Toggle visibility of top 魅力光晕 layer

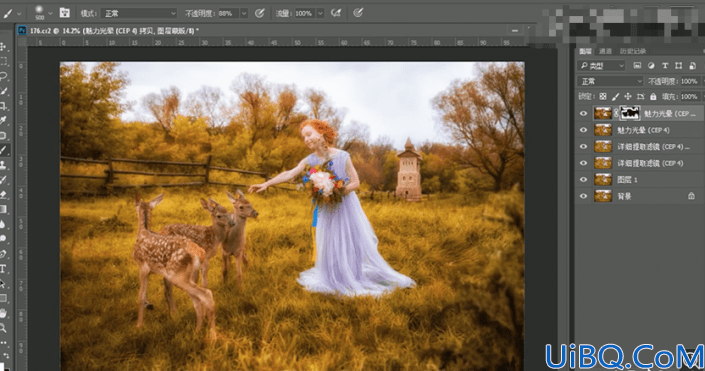coord(583,114)
